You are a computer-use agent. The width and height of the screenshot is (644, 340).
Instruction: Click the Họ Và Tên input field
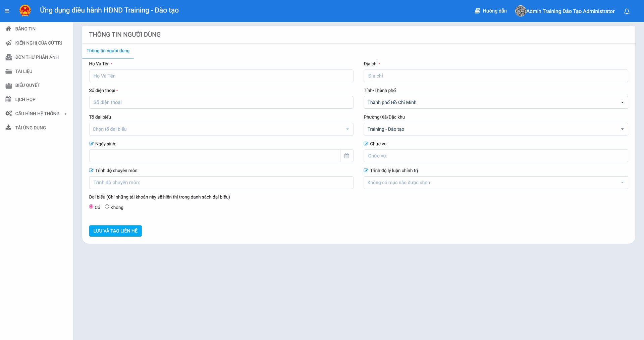tap(221, 76)
